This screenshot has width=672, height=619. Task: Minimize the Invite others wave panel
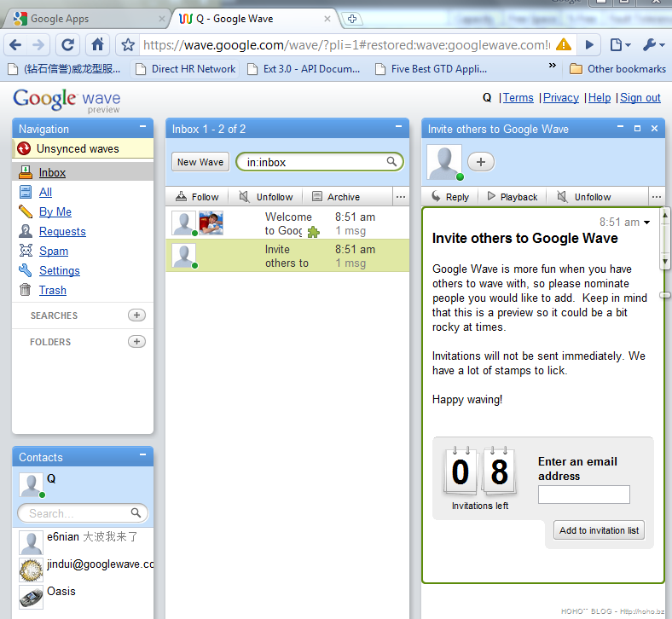[620, 127]
